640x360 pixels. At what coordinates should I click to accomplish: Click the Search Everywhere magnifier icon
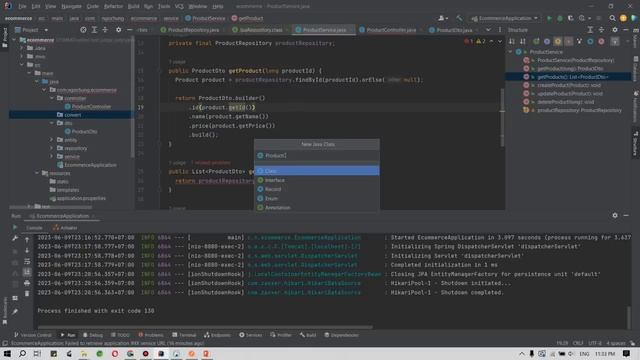(612, 18)
